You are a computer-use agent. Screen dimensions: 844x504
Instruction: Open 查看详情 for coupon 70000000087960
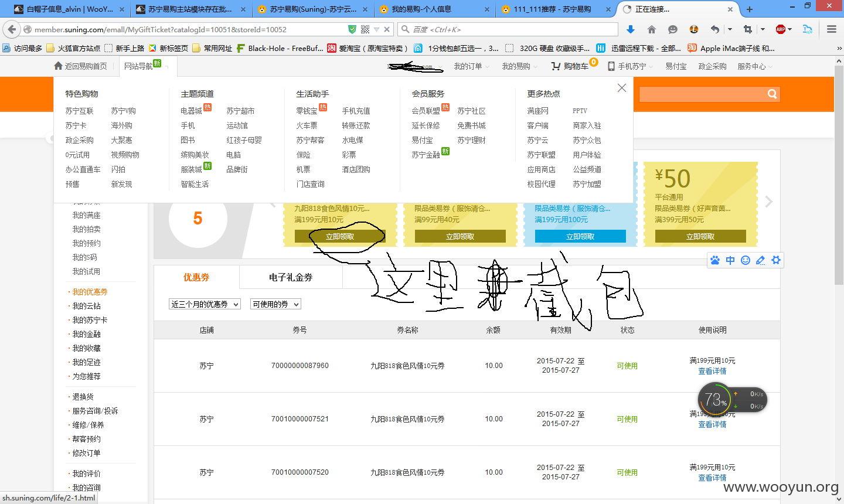pyautogui.click(x=712, y=371)
